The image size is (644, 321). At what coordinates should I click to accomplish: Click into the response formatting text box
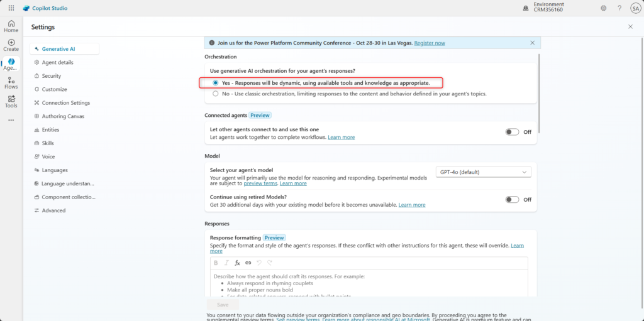pos(369,283)
